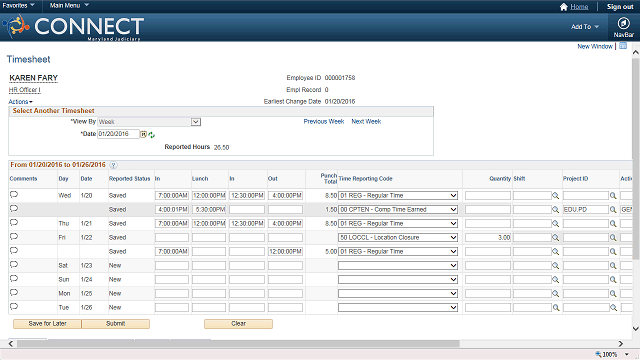
Task: Look up Shift for Wed 1/20 row
Action: [556, 196]
